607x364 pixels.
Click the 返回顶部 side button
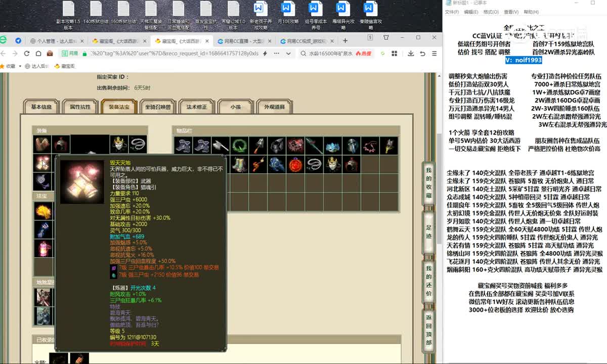(x=428, y=329)
